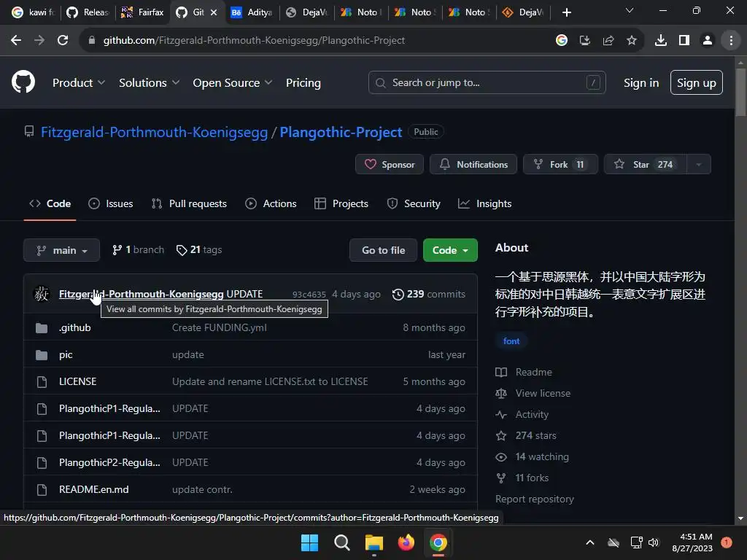Open Chrome three-dot menu
747x560 pixels.
coord(731,41)
